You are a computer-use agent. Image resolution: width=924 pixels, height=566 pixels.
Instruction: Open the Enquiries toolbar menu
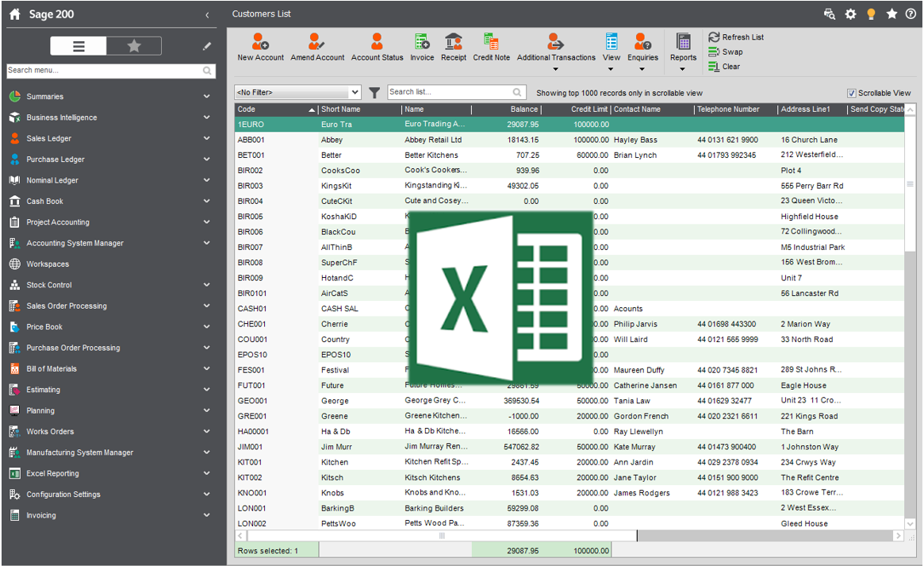point(642,52)
